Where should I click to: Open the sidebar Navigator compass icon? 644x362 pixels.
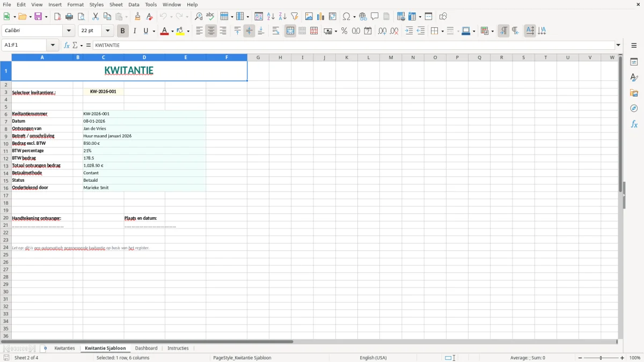pyautogui.click(x=634, y=108)
